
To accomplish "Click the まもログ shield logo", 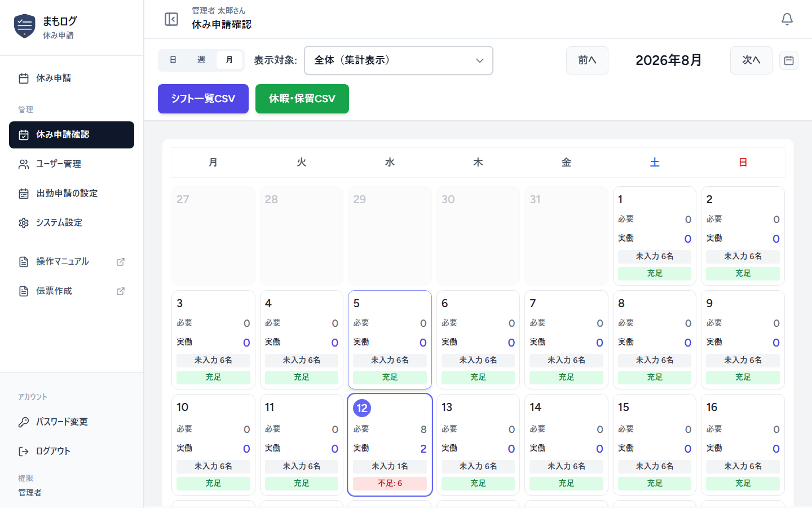I will [24, 26].
